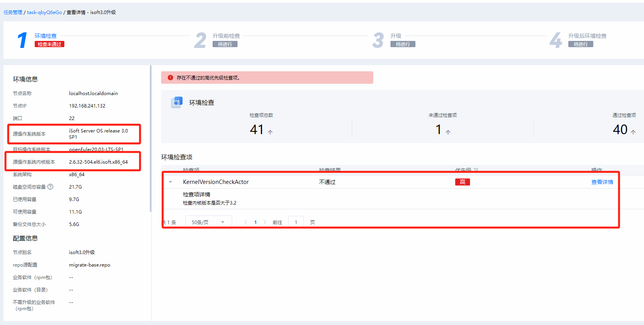Image resolution: width=644 pixels, height=325 pixels.
Task: Click the red warning icon in alert banner
Action: [170, 78]
